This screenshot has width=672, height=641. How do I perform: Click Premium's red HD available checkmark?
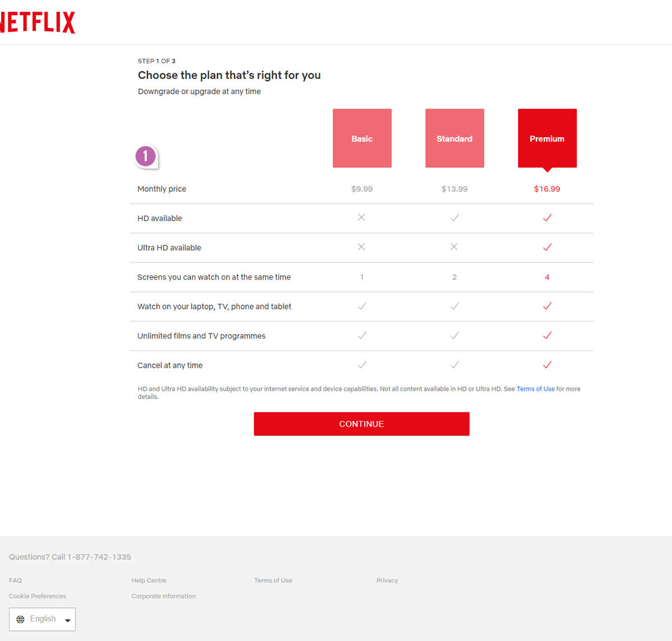pyautogui.click(x=547, y=218)
